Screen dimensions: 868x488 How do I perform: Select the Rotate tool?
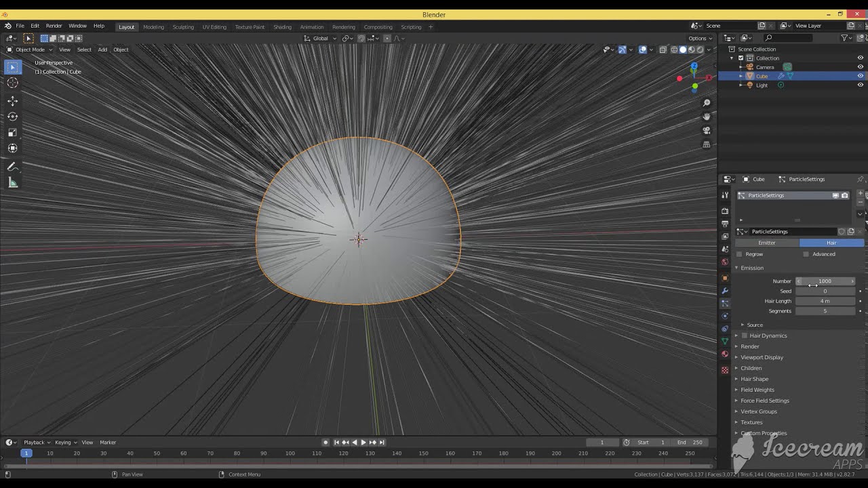point(12,117)
